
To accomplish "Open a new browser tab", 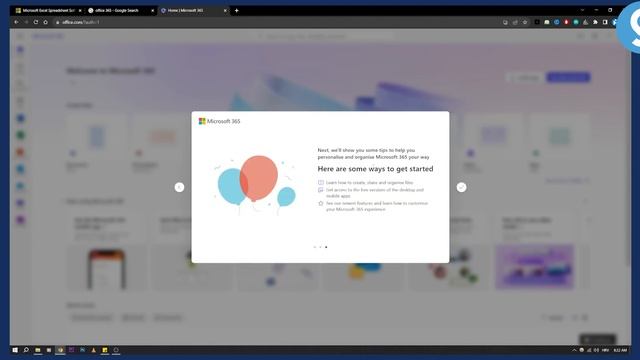I will [236, 11].
